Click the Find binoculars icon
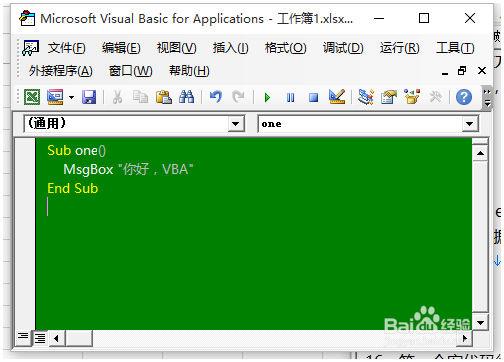Image resolution: width=504 pixels, height=362 pixels. pos(187,97)
